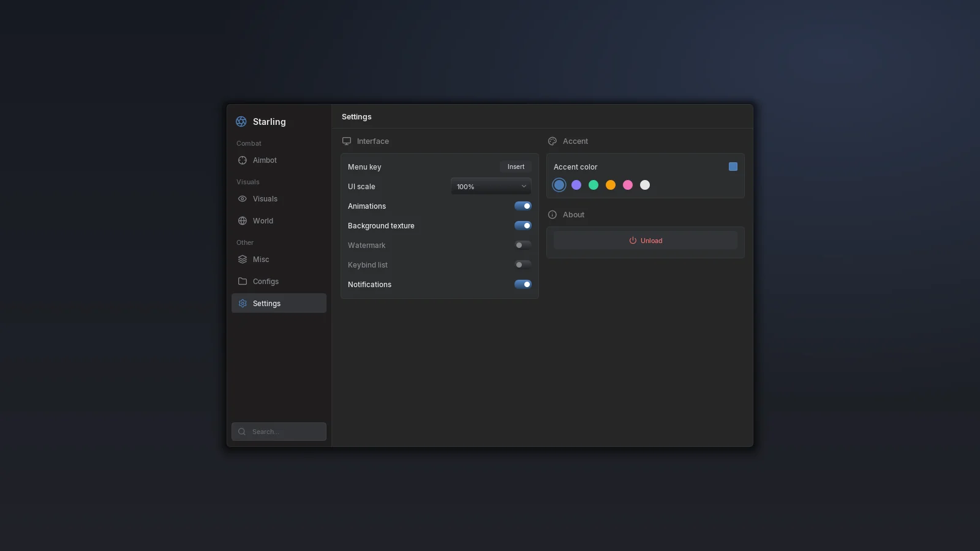Screen dimensions: 980x551
Task: Open Aimbot via its crosshair icon
Action: 243,160
